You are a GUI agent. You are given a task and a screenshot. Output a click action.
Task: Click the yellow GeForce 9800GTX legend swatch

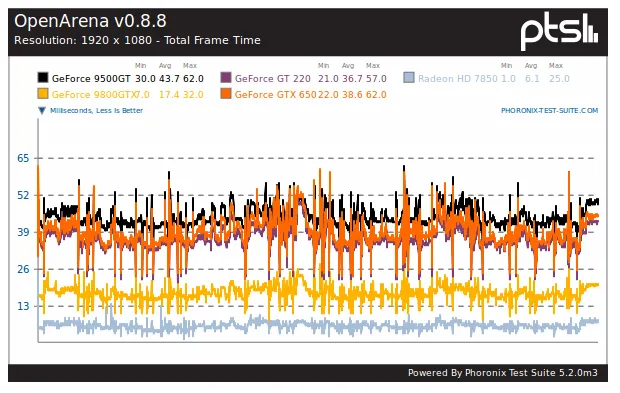pyautogui.click(x=43, y=94)
